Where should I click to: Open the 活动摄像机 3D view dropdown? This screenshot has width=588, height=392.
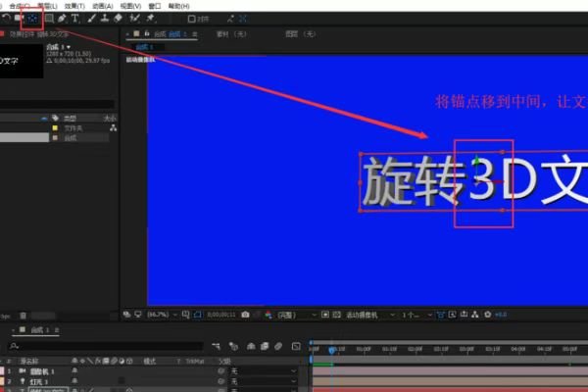(x=370, y=315)
